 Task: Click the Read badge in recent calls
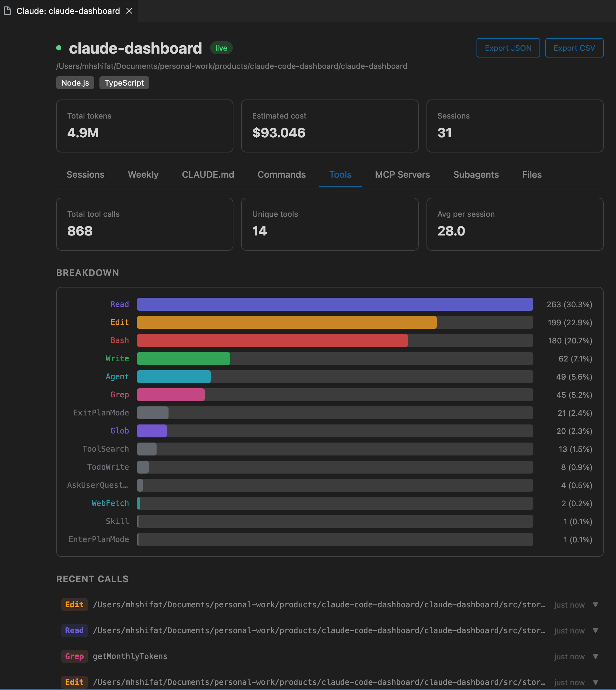[75, 631]
